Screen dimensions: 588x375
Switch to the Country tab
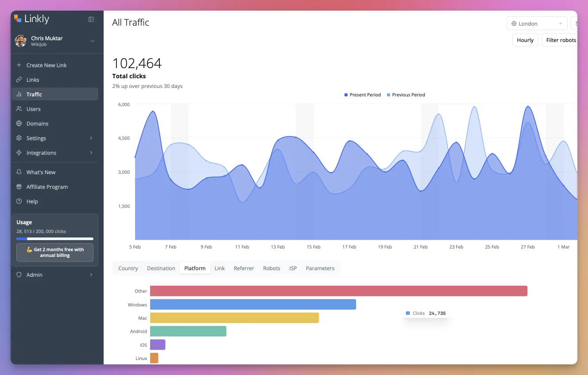(x=128, y=268)
